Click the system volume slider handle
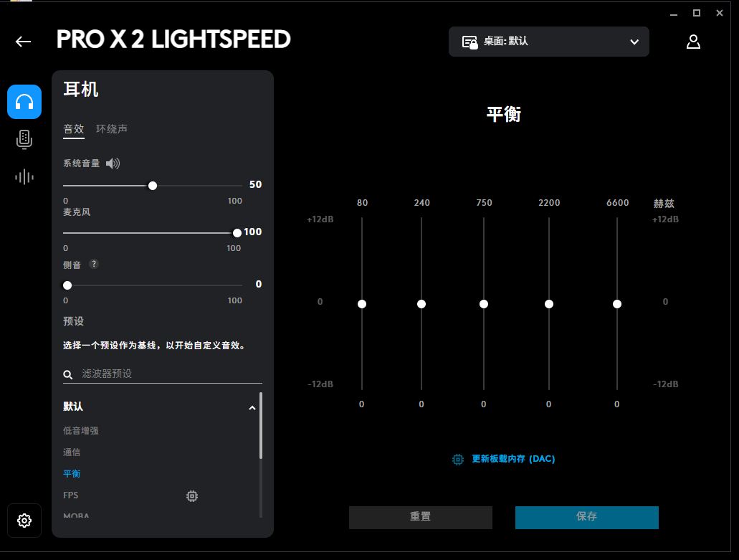Viewport: 739px width, 560px height. point(152,186)
